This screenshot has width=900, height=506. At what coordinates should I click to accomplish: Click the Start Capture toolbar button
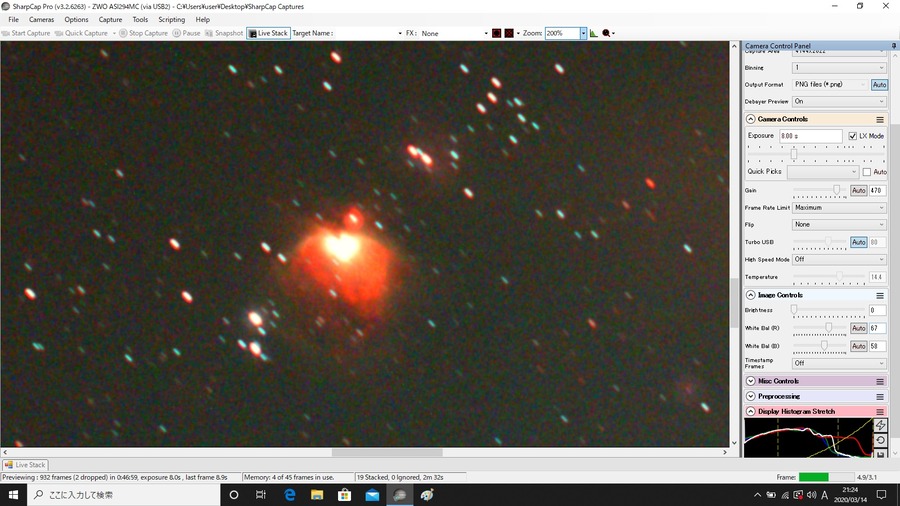(x=26, y=33)
